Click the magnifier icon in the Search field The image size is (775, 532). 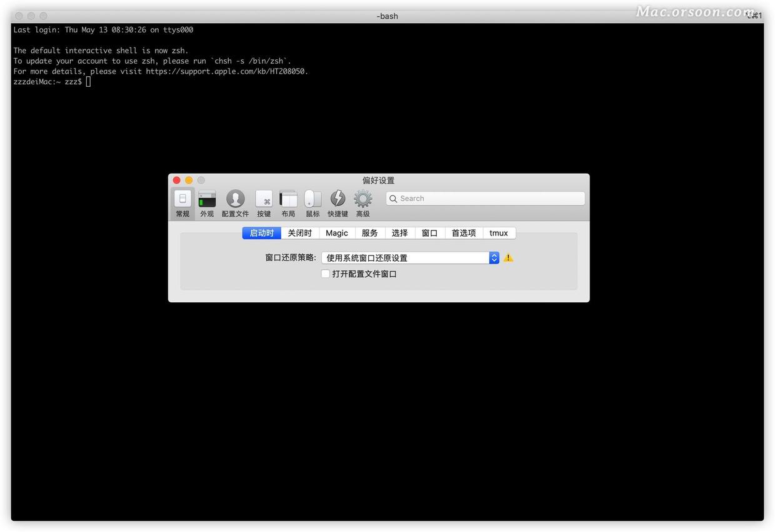pos(393,198)
